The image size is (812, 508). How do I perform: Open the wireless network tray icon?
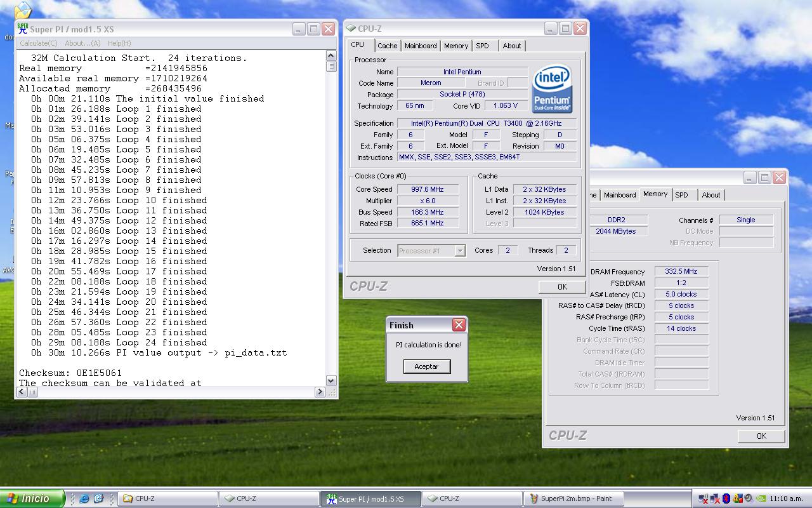[704, 498]
